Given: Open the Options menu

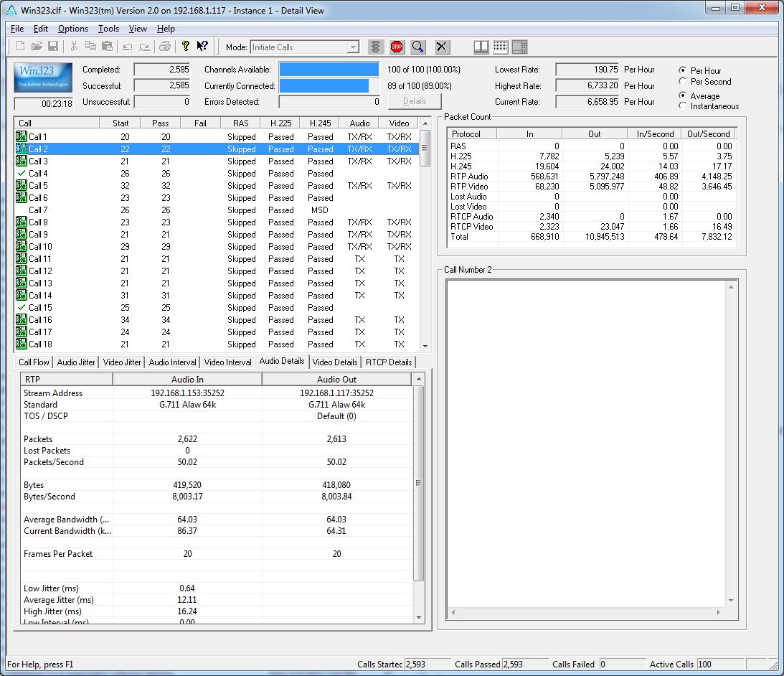Looking at the screenshot, I should [x=73, y=29].
